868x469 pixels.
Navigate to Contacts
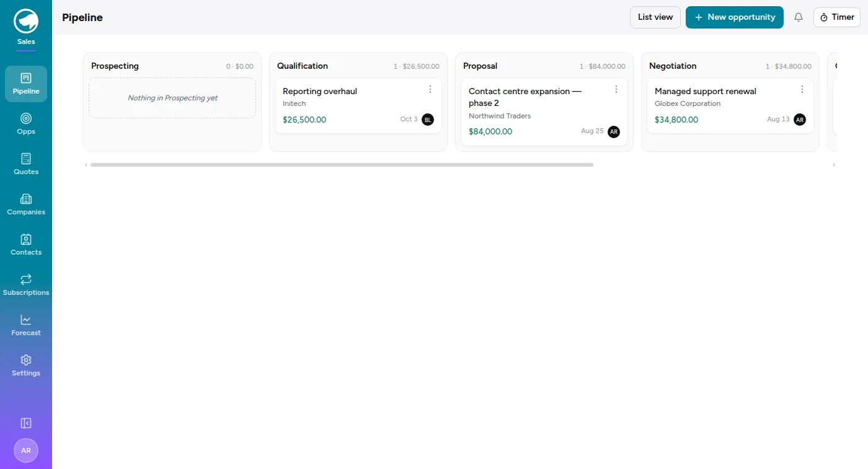click(x=26, y=245)
